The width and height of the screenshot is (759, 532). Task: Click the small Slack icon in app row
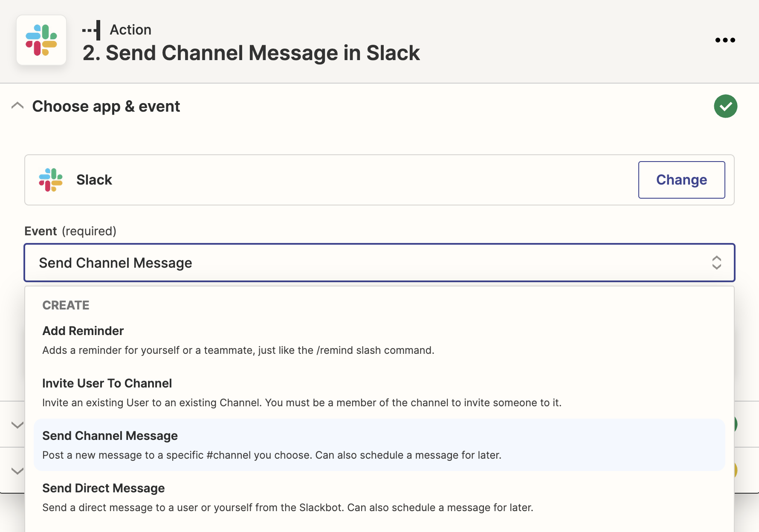[x=51, y=180]
